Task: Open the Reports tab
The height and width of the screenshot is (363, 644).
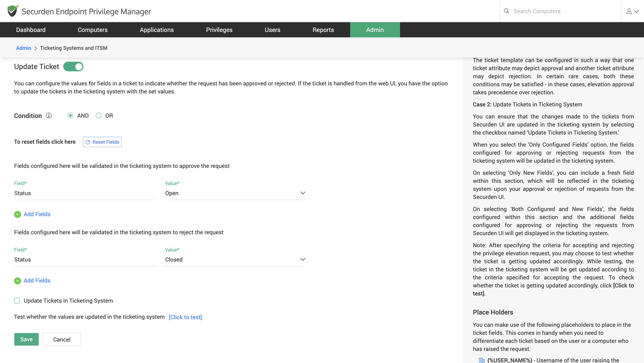Action: (x=323, y=30)
